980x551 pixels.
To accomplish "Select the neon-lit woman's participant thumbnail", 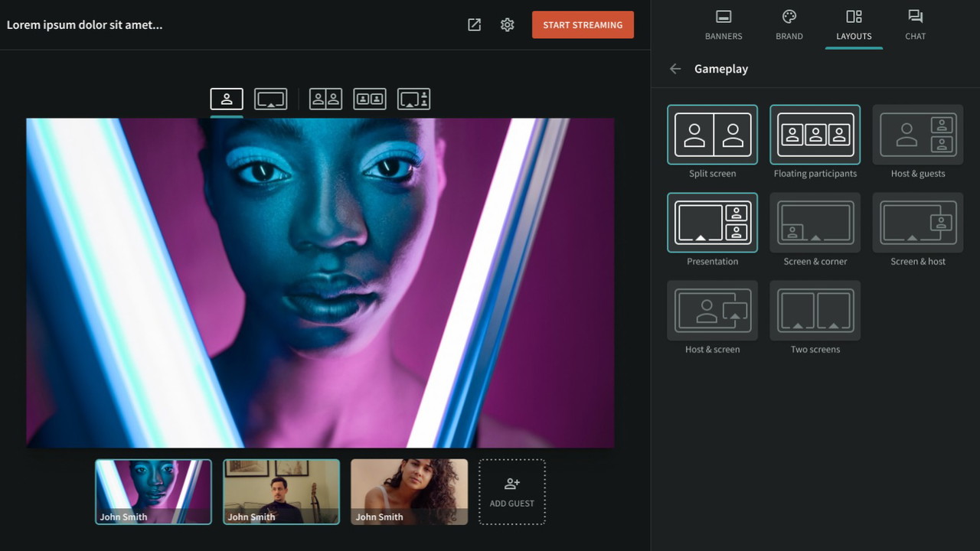I will pos(153,491).
